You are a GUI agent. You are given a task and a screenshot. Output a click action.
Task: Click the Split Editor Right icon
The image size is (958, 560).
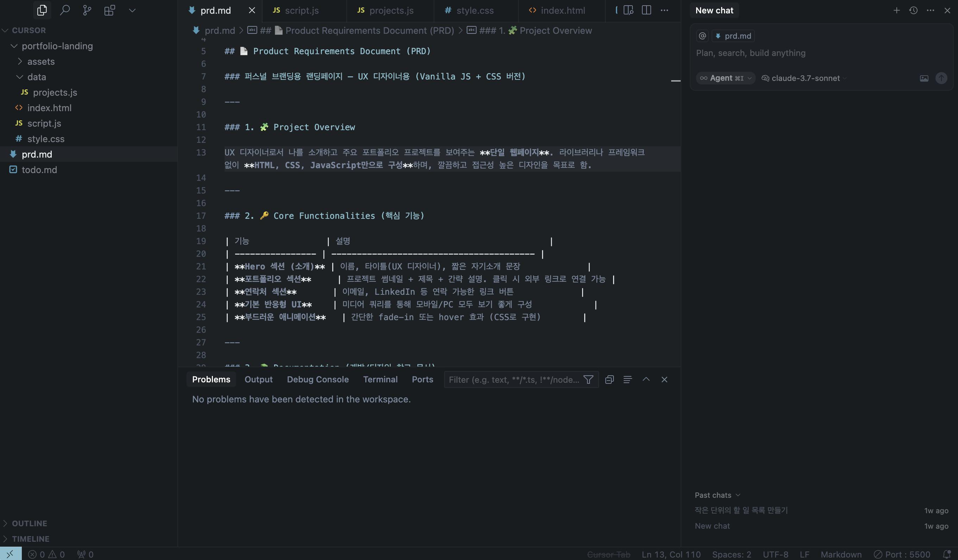pos(646,10)
